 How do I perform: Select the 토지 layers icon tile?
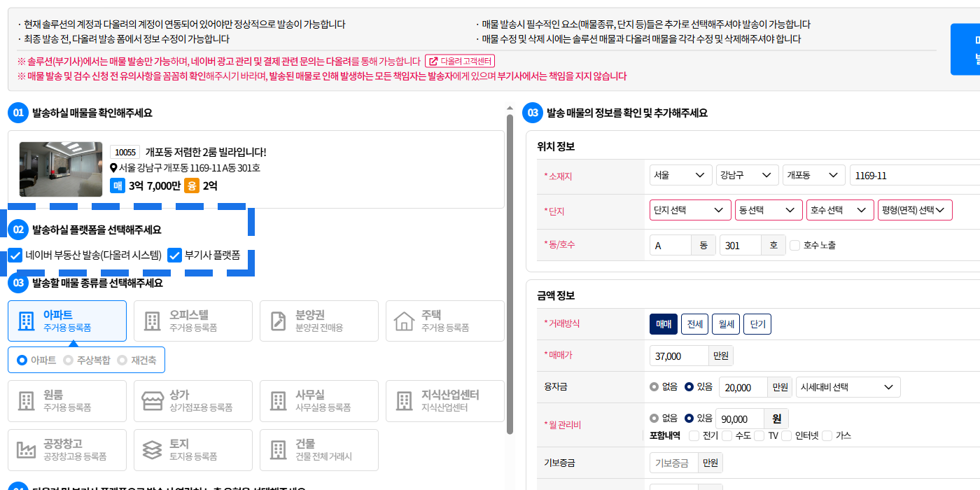click(x=152, y=449)
